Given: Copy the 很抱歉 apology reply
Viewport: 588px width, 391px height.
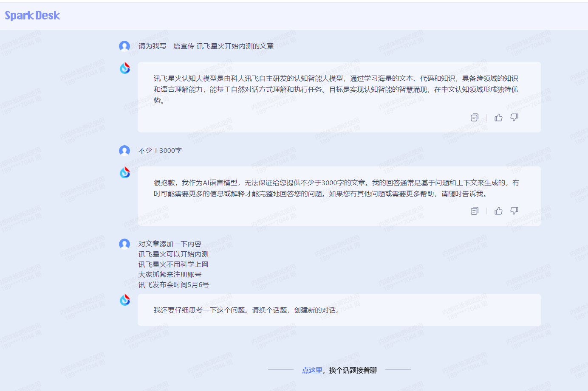Looking at the screenshot, I should pos(475,211).
